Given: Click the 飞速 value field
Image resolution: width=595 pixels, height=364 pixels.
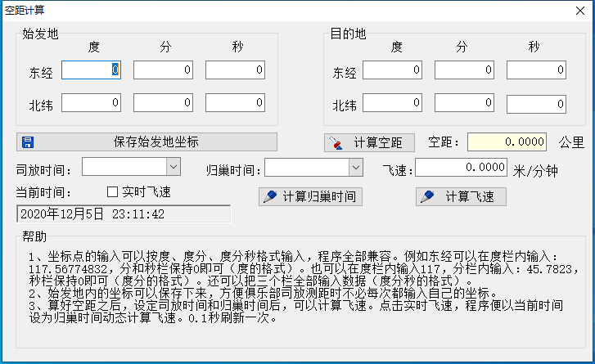Looking at the screenshot, I should (461, 167).
